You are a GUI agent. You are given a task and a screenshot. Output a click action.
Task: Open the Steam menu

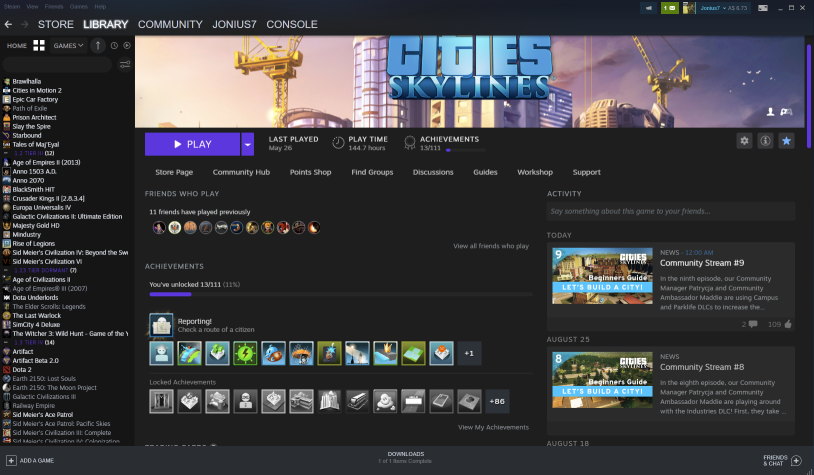point(12,7)
